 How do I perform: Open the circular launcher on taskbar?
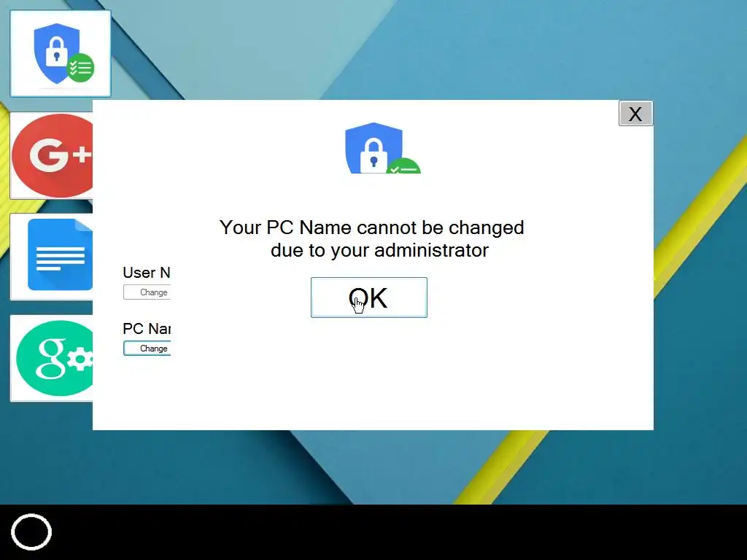click(x=31, y=532)
